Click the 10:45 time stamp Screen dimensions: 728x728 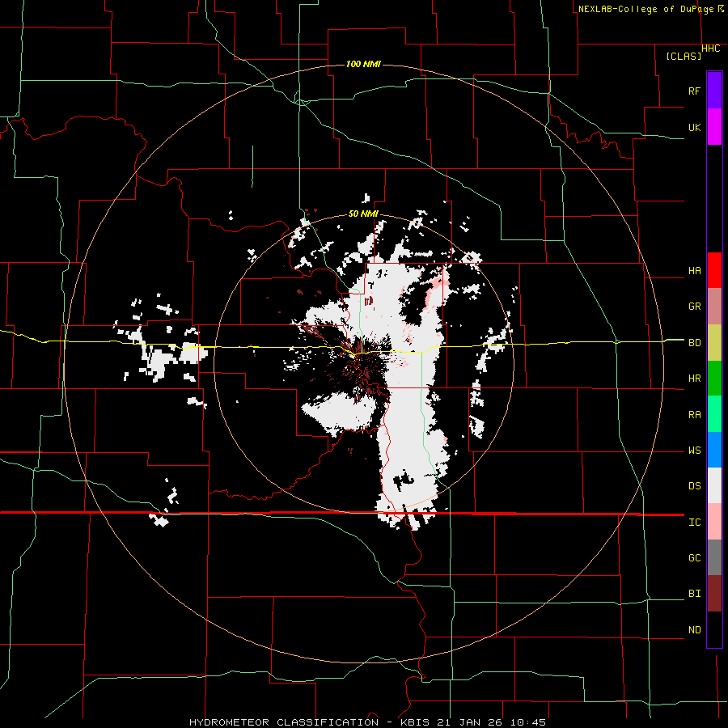(x=528, y=722)
